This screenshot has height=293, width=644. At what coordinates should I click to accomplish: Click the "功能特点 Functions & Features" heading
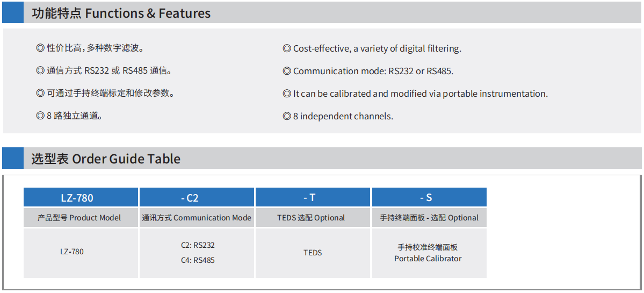[x=121, y=13]
